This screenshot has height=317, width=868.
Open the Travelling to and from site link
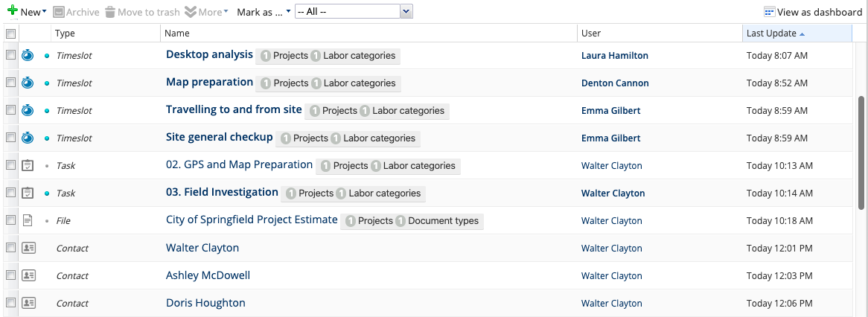pos(234,109)
